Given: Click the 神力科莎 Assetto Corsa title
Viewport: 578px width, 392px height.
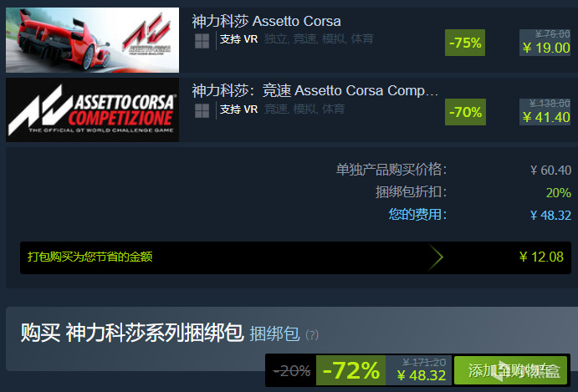Looking at the screenshot, I should coord(266,22).
